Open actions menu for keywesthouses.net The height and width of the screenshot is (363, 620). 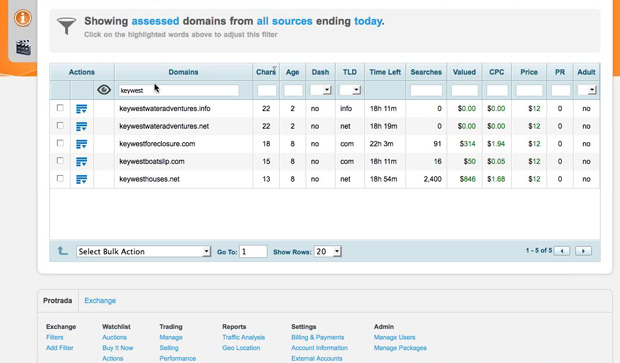click(81, 179)
